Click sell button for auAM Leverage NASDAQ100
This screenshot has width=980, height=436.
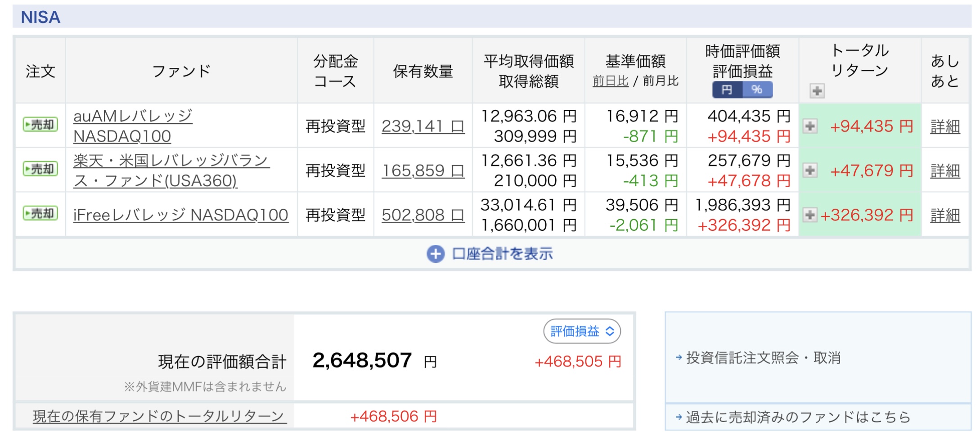pos(40,125)
